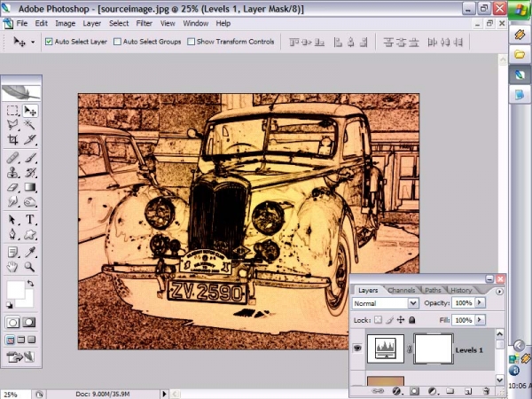
Task: Open the Filter menu
Action: 145,23
